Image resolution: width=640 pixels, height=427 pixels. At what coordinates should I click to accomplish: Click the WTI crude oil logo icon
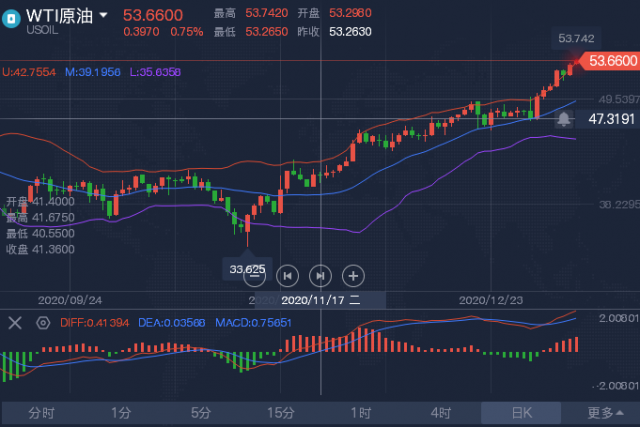11,19
